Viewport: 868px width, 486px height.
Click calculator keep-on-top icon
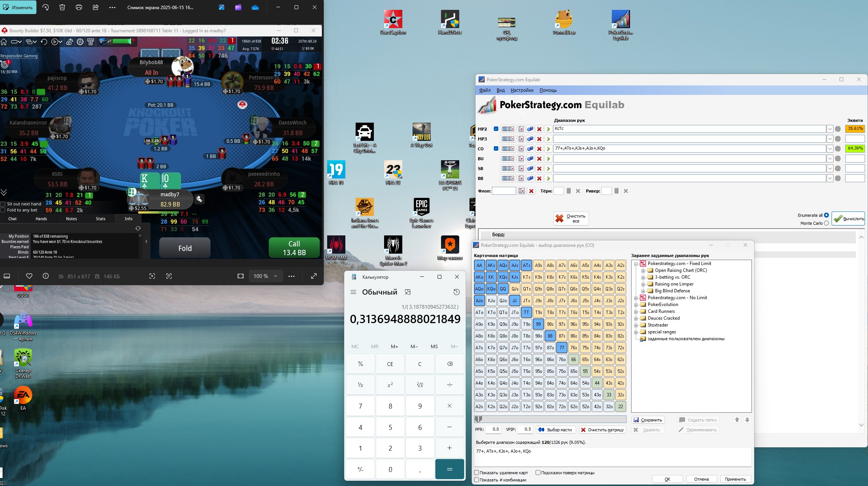(x=408, y=292)
